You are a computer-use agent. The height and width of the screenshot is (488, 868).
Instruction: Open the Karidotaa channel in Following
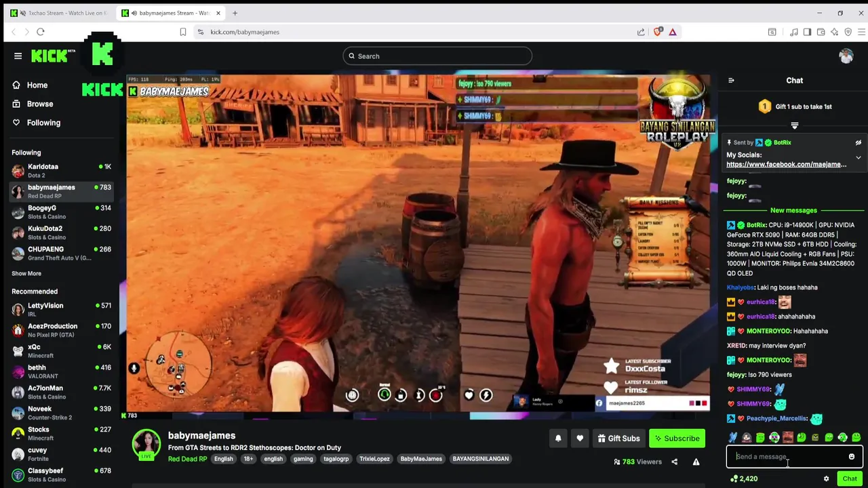coord(61,171)
